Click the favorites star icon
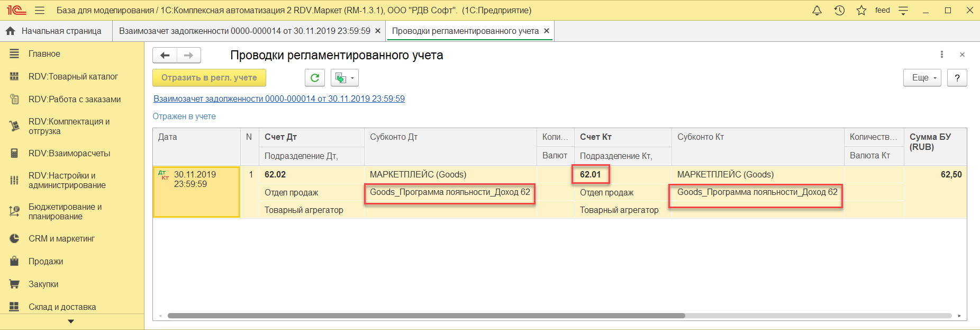This screenshot has width=980, height=330. (861, 11)
